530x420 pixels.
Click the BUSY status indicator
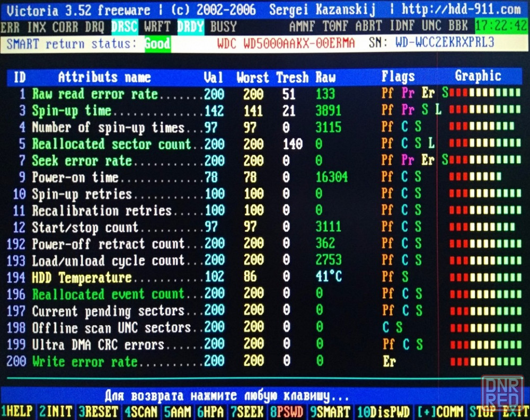223,26
